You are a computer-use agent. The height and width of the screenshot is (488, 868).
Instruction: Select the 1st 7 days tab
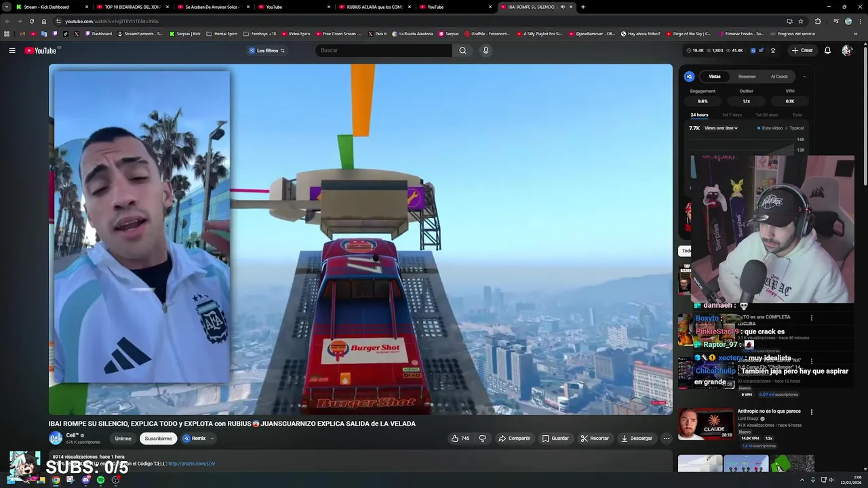[731, 115]
